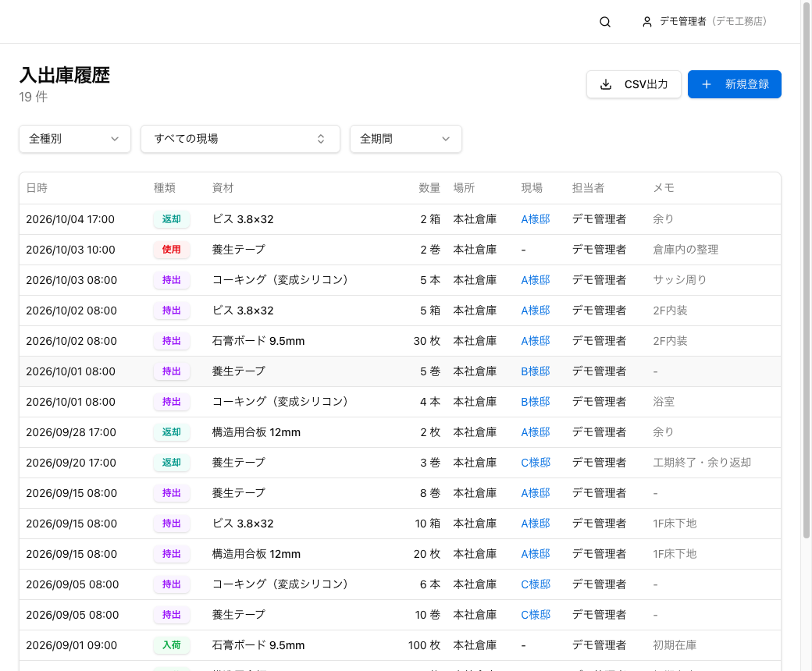The width and height of the screenshot is (812, 671).
Task: Click the vertical page scrollbar
Action: click(x=807, y=269)
